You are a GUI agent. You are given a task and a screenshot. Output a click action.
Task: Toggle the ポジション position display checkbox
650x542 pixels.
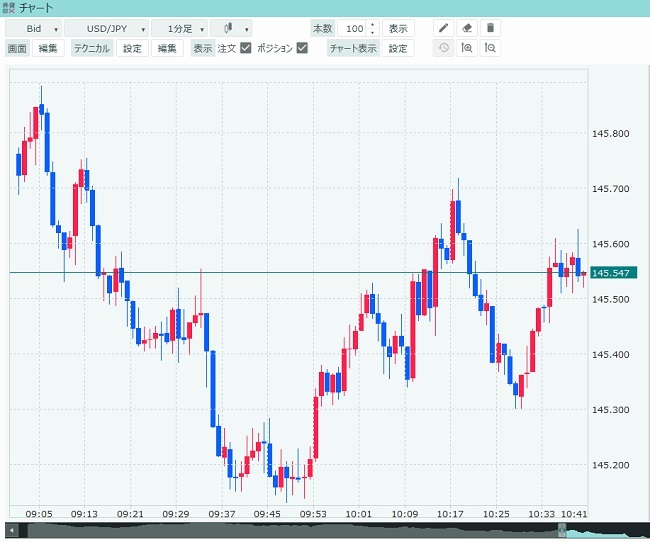tap(303, 48)
